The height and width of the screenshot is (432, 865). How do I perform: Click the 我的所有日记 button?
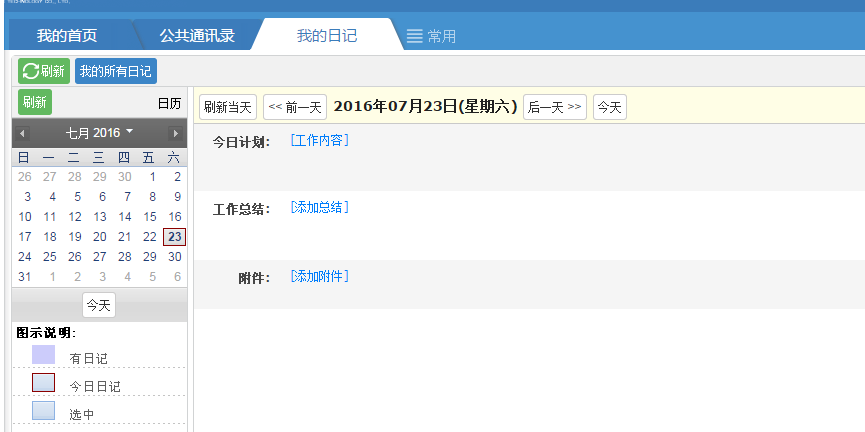[x=116, y=71]
